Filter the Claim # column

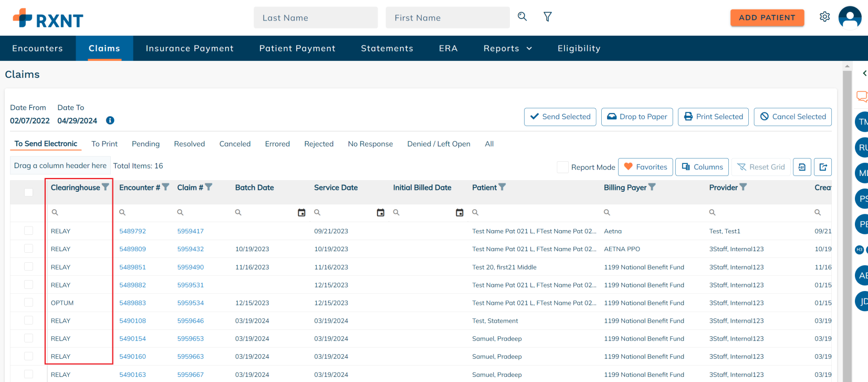click(x=208, y=187)
